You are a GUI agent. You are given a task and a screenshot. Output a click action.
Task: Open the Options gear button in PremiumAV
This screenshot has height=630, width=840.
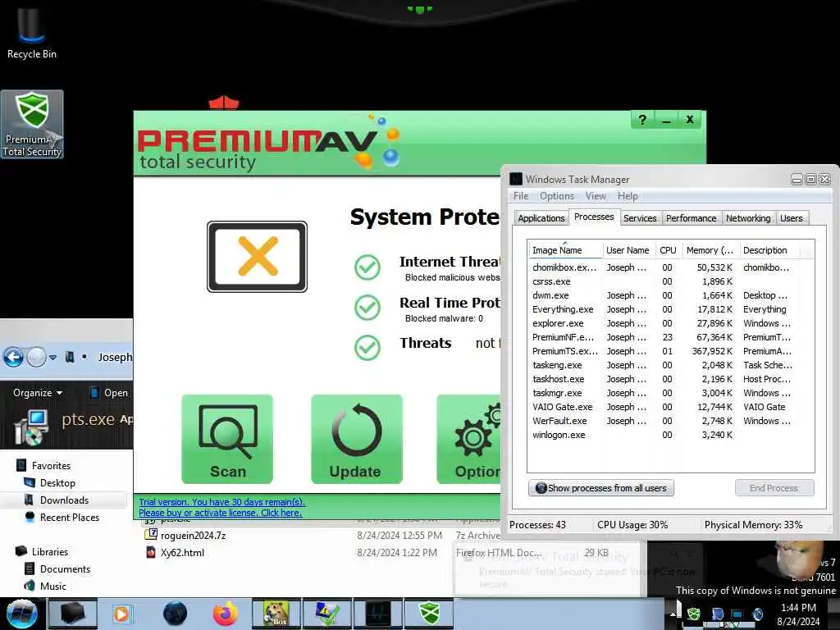pyautogui.click(x=469, y=440)
